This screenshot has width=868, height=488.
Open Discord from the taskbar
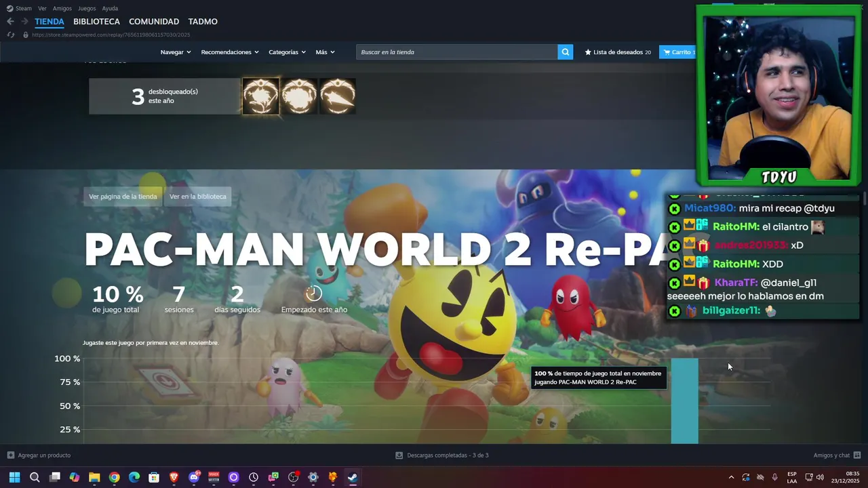(194, 477)
